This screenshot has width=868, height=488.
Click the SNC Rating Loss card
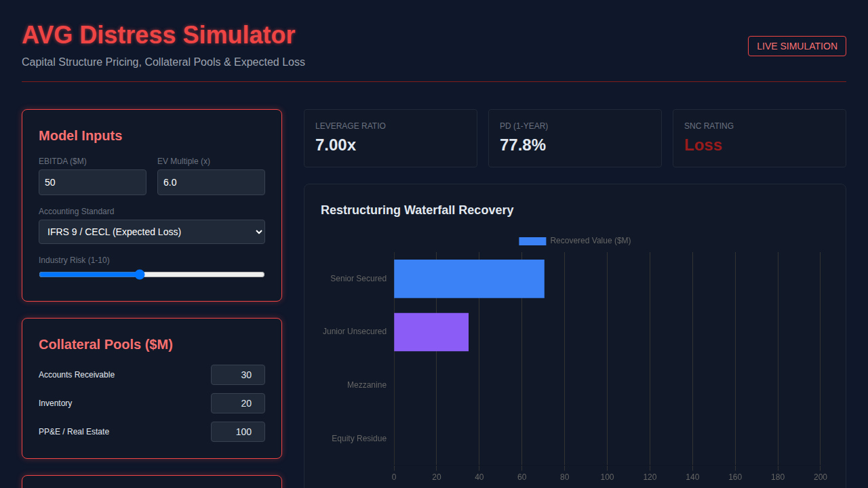[x=759, y=138]
